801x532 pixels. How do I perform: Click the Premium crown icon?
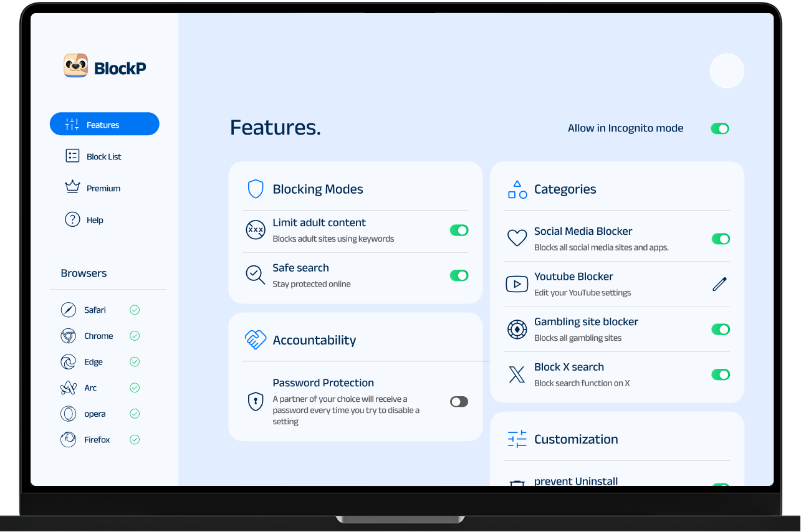pyautogui.click(x=72, y=187)
